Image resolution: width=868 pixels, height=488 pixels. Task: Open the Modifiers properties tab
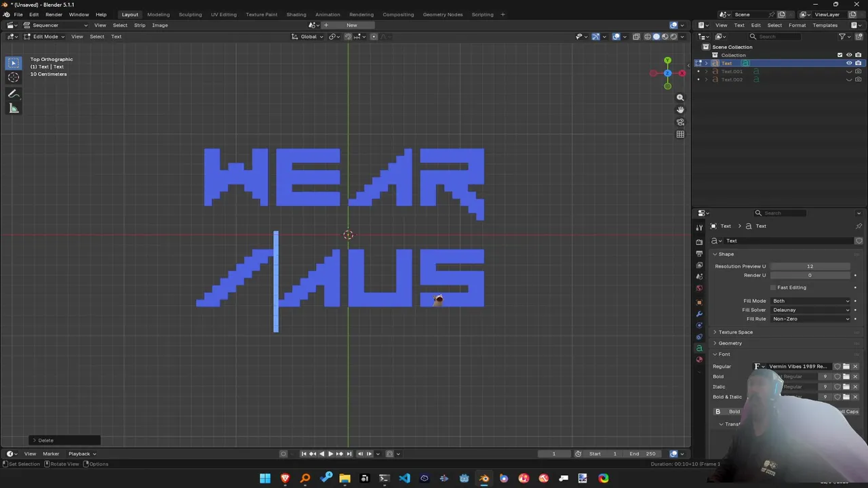click(699, 314)
